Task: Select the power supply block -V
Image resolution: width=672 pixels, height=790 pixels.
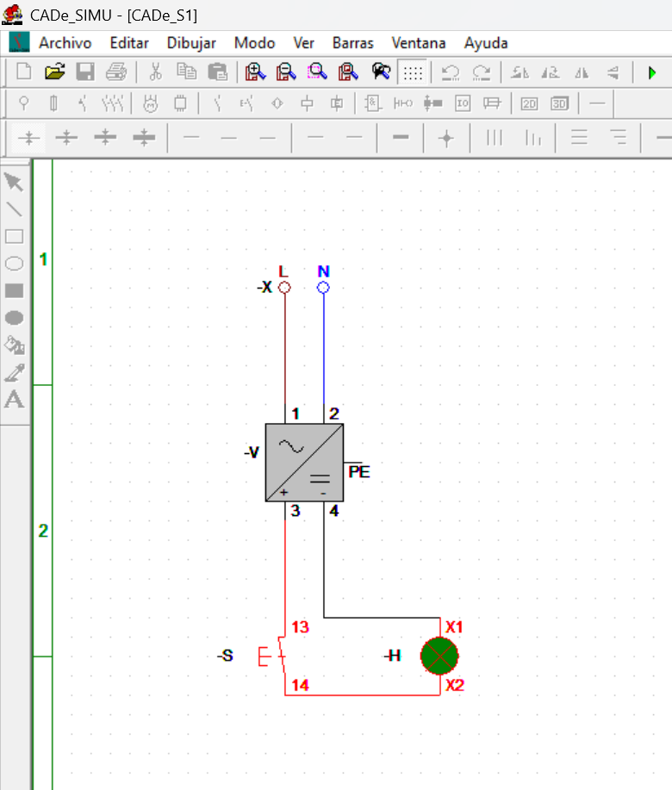Action: coord(304,463)
